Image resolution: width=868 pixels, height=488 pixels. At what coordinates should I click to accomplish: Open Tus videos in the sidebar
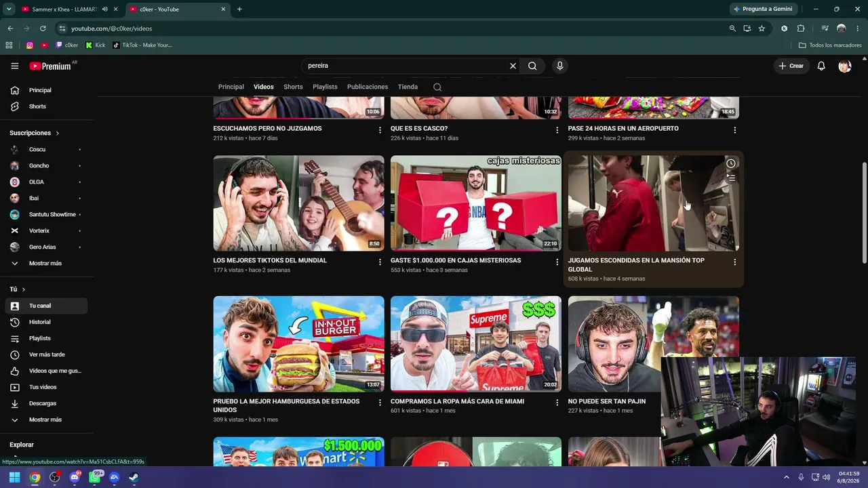coord(46,387)
